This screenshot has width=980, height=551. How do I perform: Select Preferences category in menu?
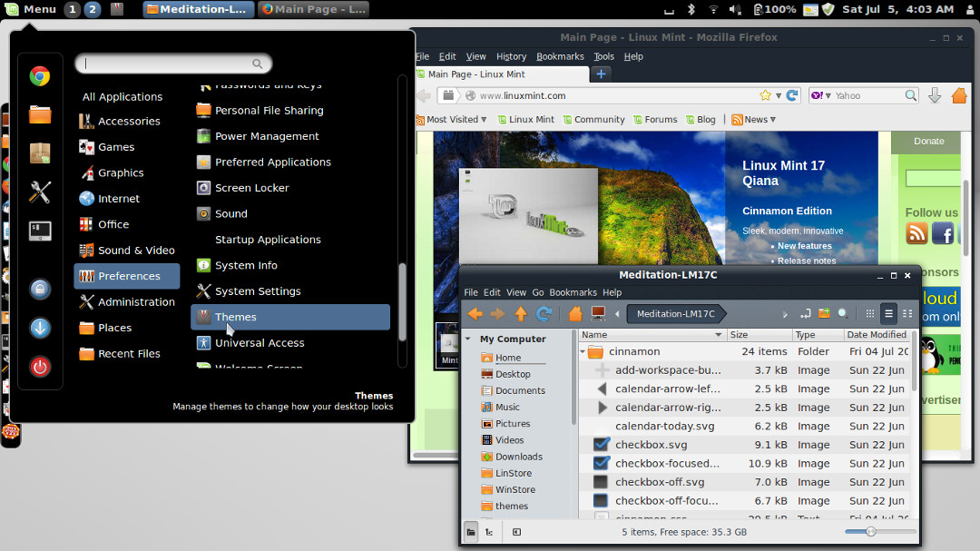[127, 276]
